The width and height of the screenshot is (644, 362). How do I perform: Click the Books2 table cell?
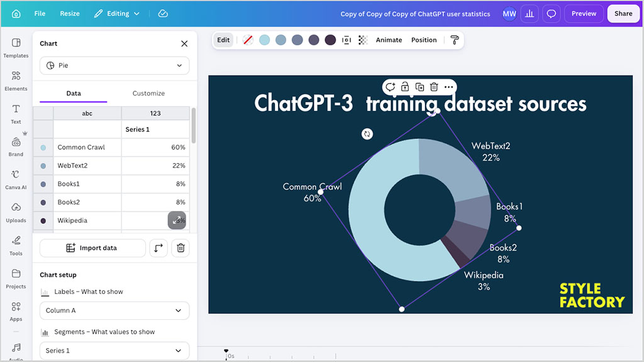87,202
